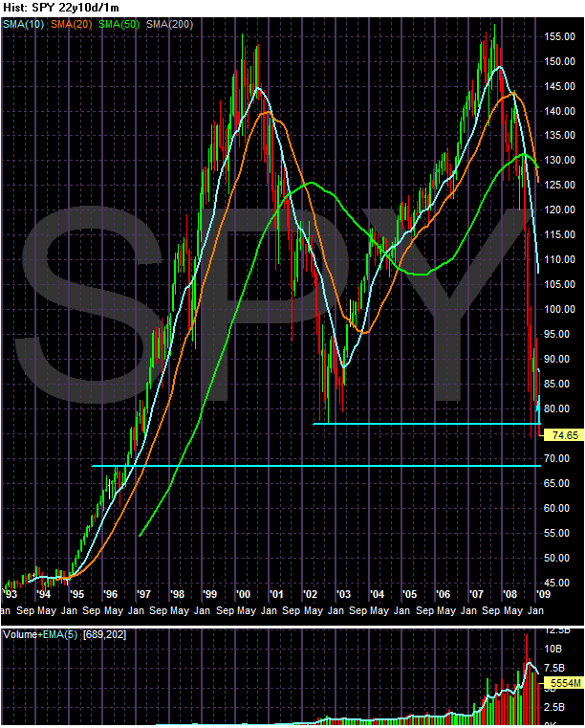The width and height of the screenshot is (585, 728).
Task: Click the current price tag 74.65
Action: (566, 435)
